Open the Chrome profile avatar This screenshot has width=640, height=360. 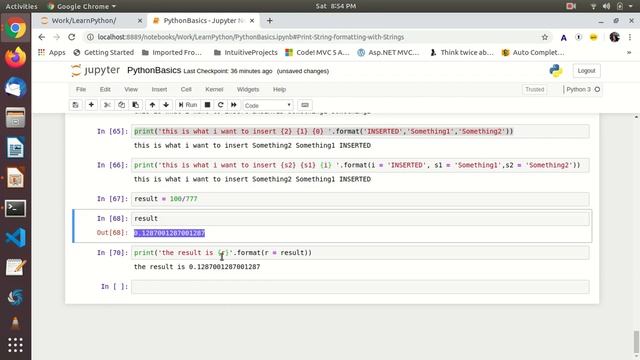click(614, 37)
